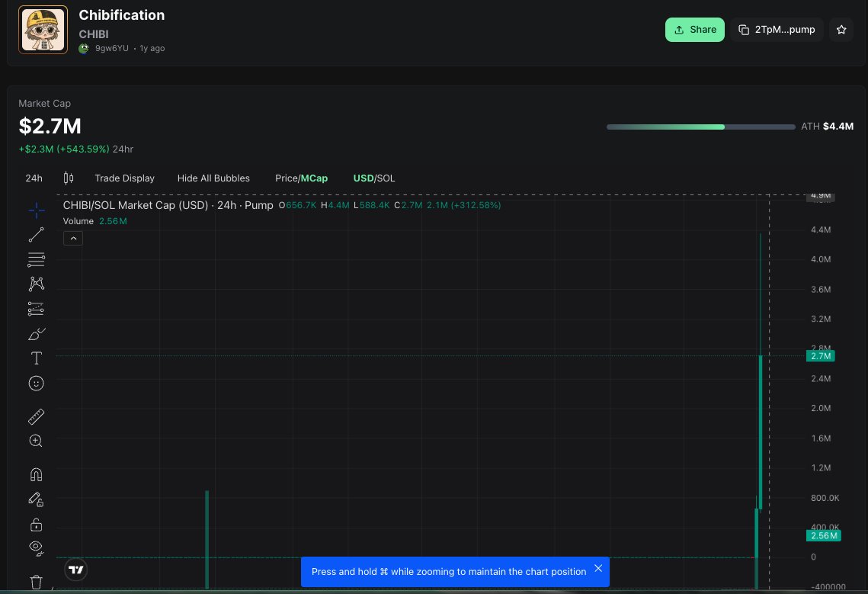Click the CHIBI/SOL Market Cap legend title
Screen dimensions: 868x594
pos(168,205)
